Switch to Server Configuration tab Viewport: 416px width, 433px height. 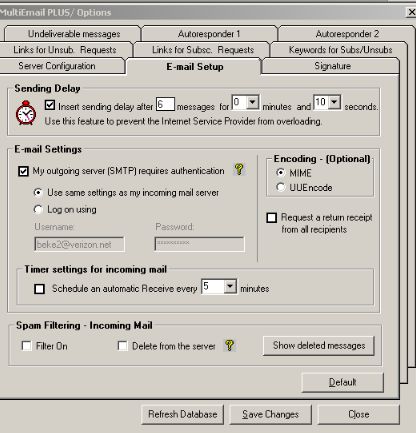[57, 66]
